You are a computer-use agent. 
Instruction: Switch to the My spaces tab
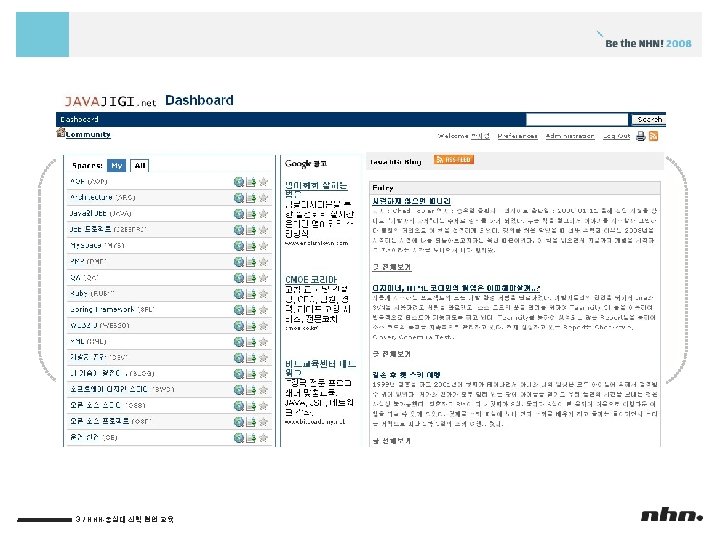[117, 165]
